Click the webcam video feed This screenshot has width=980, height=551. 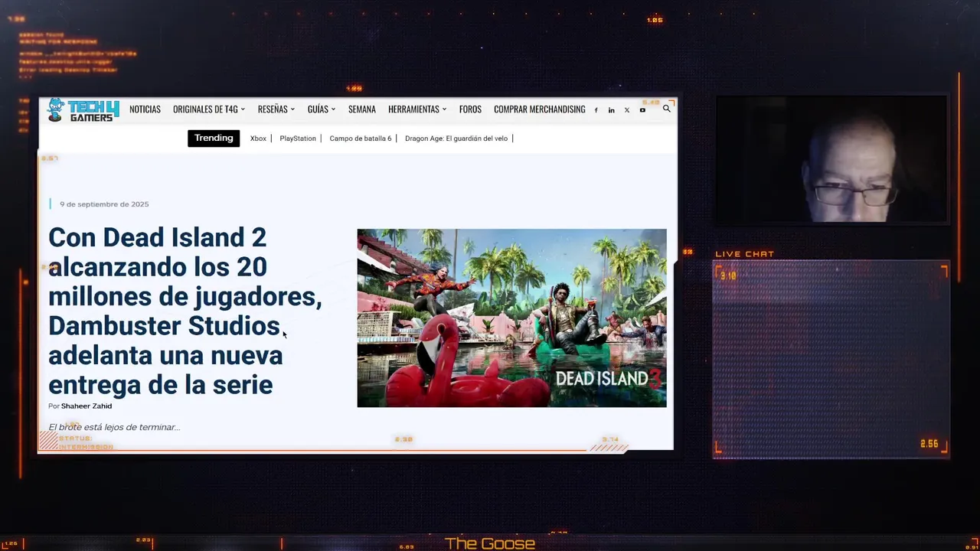pos(831,159)
